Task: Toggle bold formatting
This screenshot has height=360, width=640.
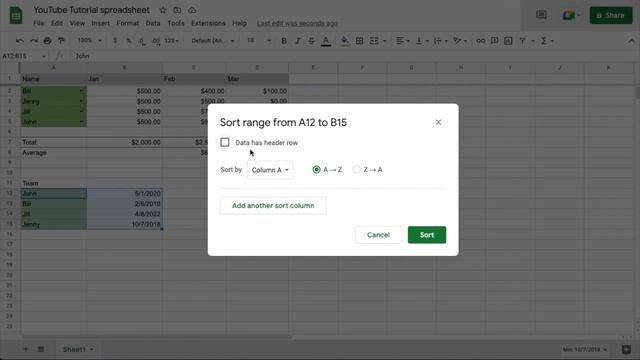Action: pos(284,41)
